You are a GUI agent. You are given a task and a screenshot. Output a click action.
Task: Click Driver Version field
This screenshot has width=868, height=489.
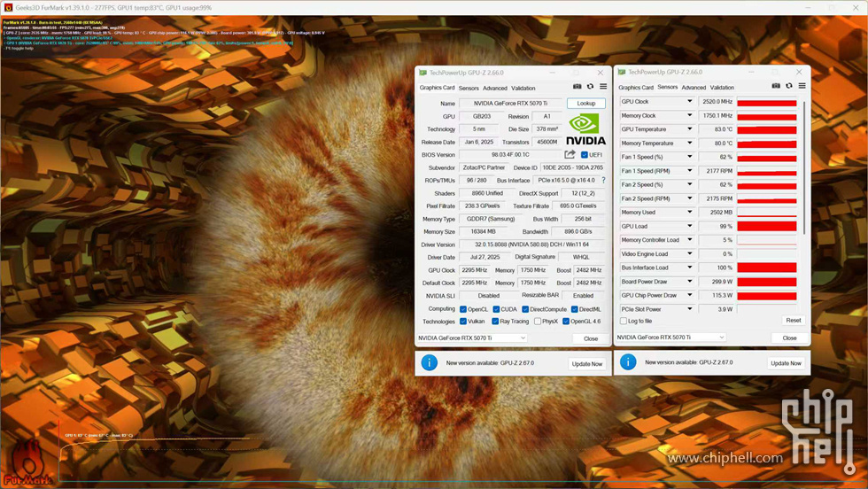point(531,244)
